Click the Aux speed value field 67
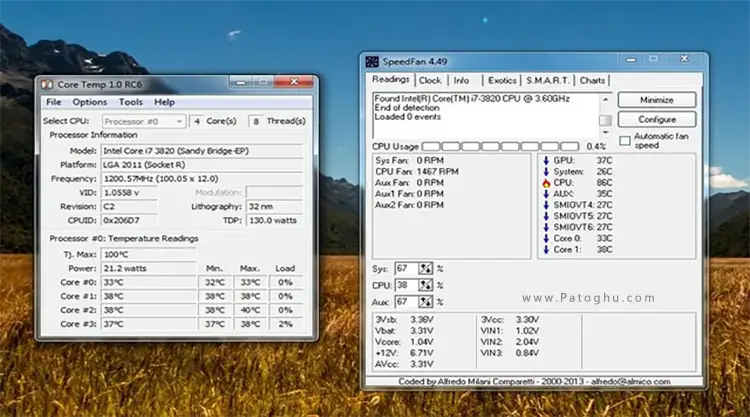The height and width of the screenshot is (417, 750). click(407, 302)
